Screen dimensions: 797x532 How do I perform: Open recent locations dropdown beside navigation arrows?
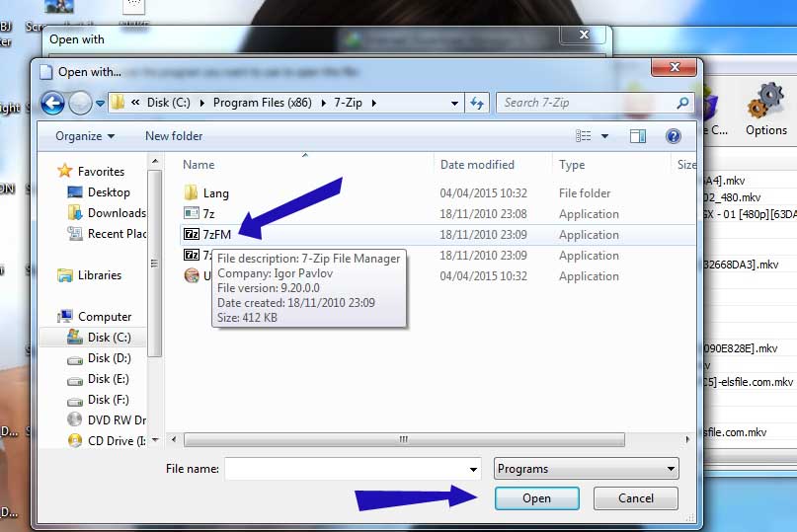coord(100,104)
